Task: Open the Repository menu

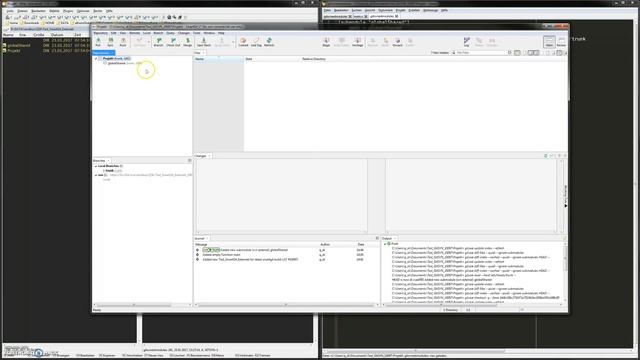Action: click(100, 33)
